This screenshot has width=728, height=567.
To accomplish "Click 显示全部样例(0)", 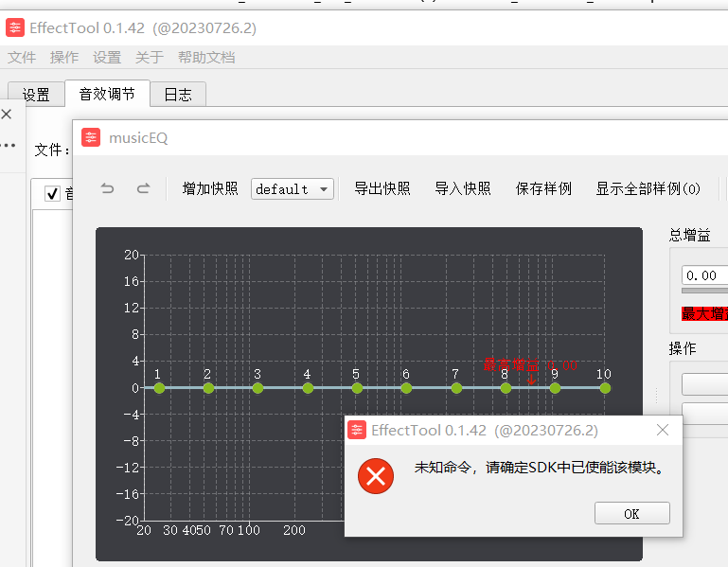I will [x=648, y=188].
